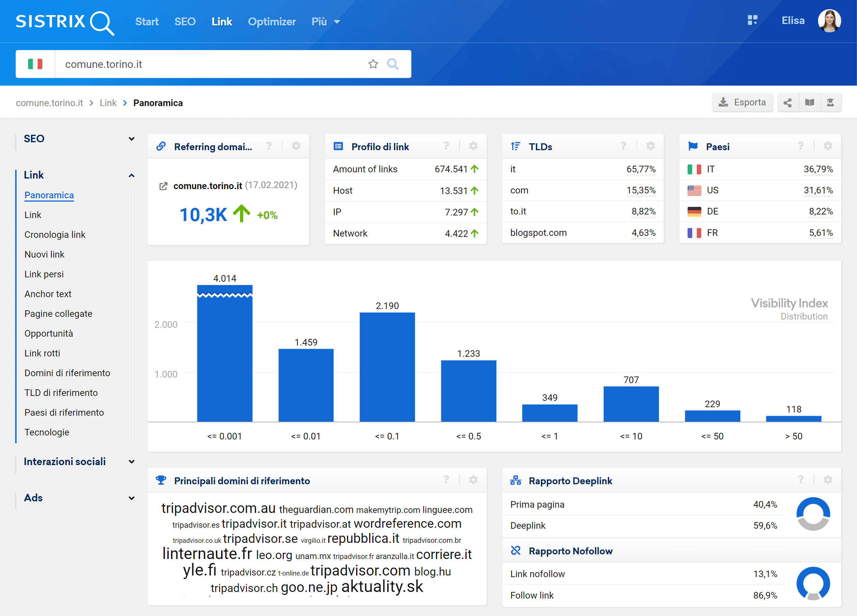Click Elisa's profile avatar

tap(829, 21)
